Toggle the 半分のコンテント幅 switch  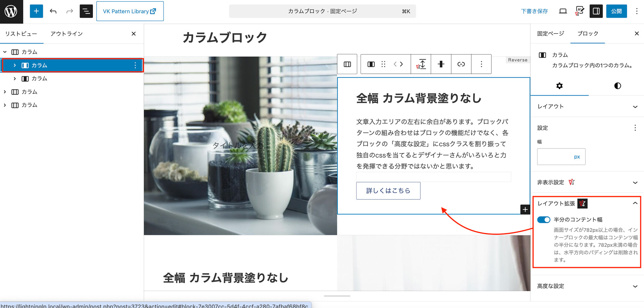pos(544,220)
